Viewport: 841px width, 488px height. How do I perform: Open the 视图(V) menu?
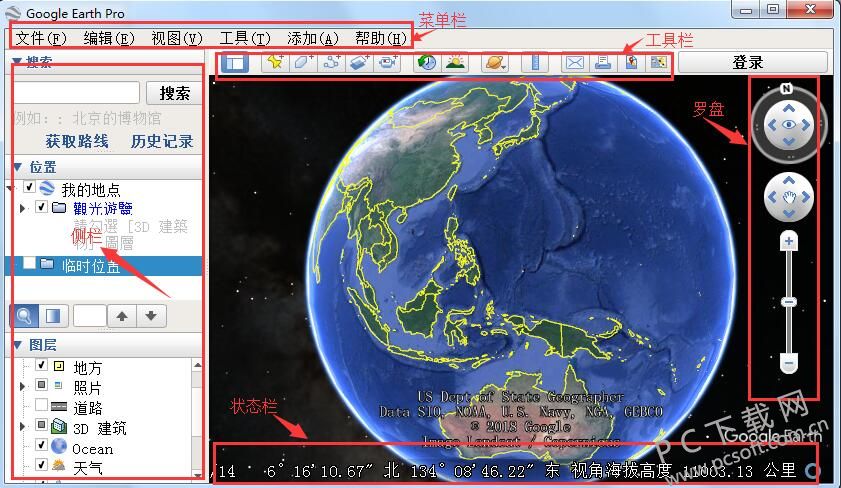(177, 38)
